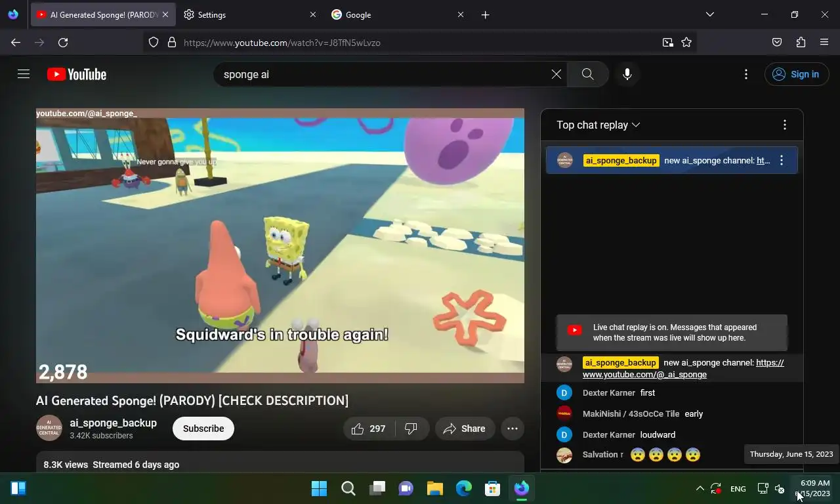
Task: Dislike the video with thumbs down
Action: pyautogui.click(x=411, y=429)
